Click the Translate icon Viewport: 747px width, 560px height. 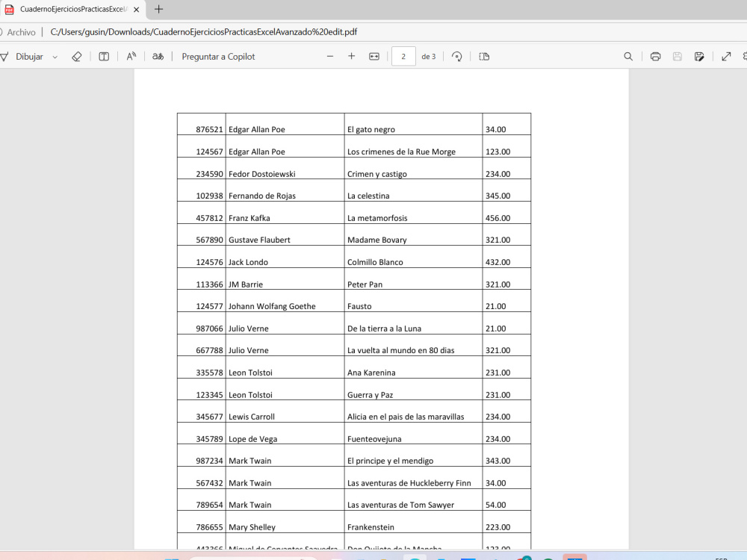point(158,57)
